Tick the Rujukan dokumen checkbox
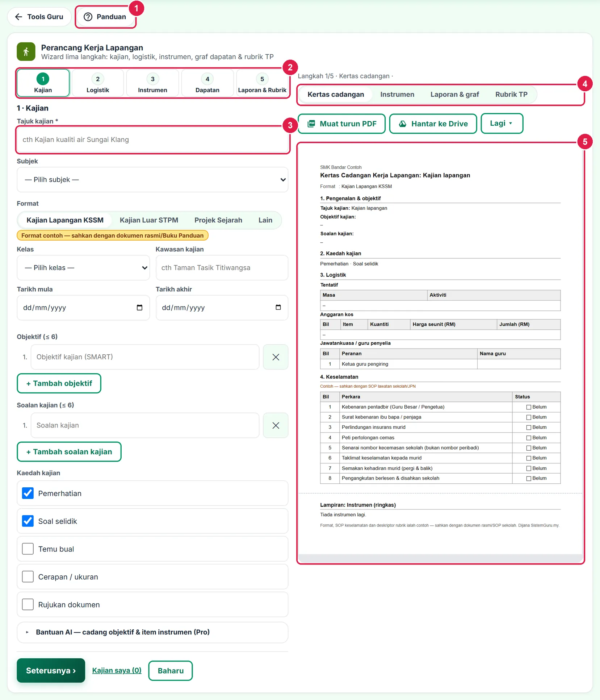Screen dimensions: 600x700 28,604
